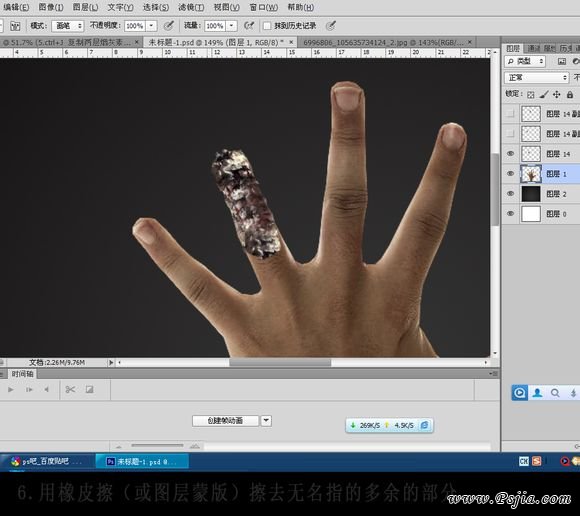The height and width of the screenshot is (516, 580).
Task: Click lock position move icon
Action: 556,95
